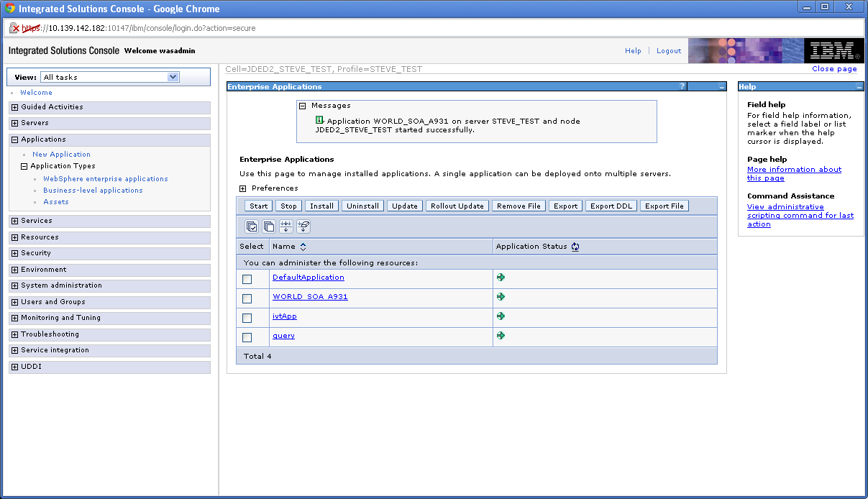Open Assets navigation link
Screen dimensions: 868x499
pos(56,202)
